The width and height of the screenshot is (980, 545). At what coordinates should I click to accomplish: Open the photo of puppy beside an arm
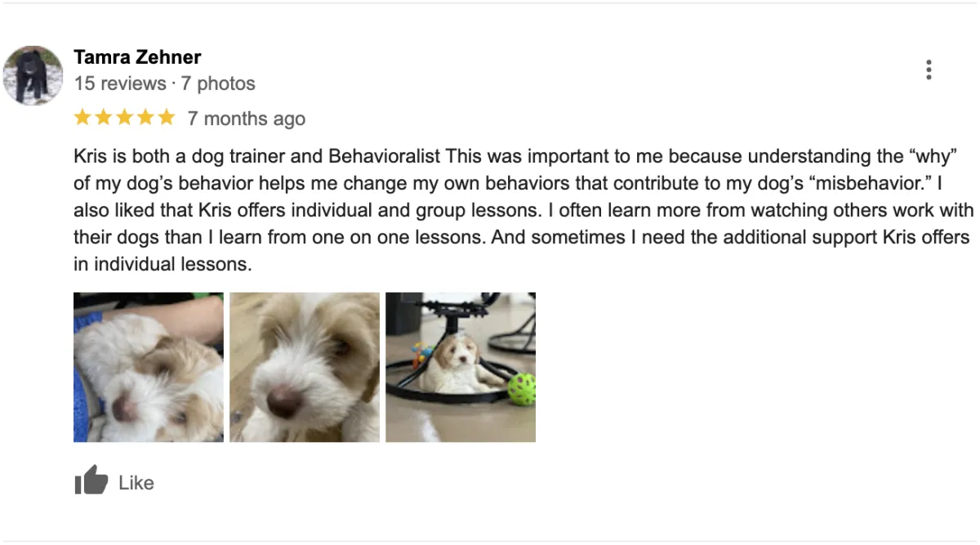coord(149,367)
